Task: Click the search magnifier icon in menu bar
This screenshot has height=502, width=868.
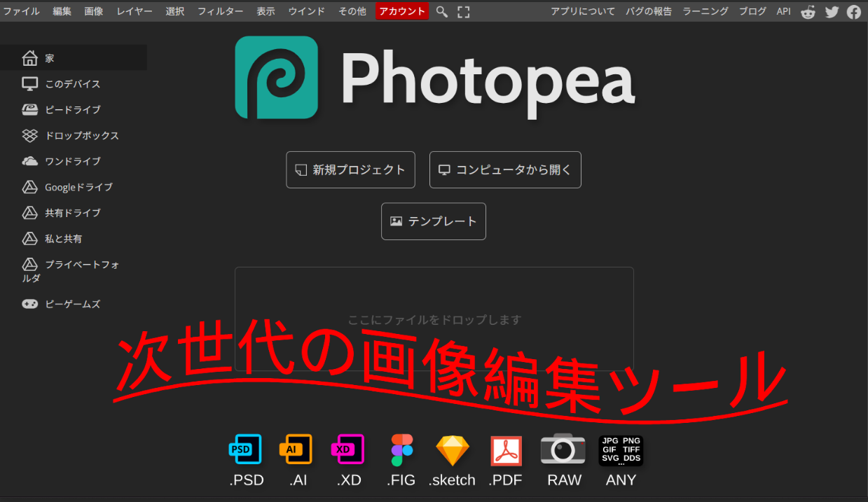Action: [441, 11]
